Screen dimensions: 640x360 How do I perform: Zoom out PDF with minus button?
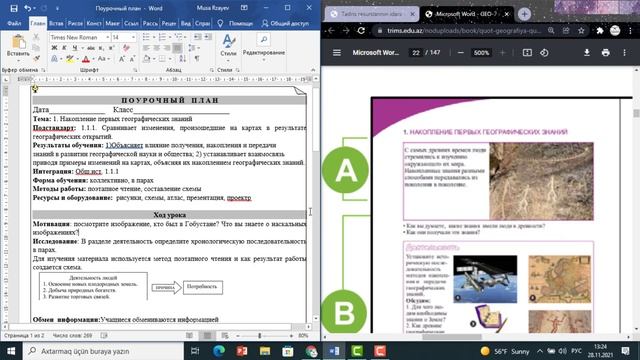pyautogui.click(x=460, y=53)
